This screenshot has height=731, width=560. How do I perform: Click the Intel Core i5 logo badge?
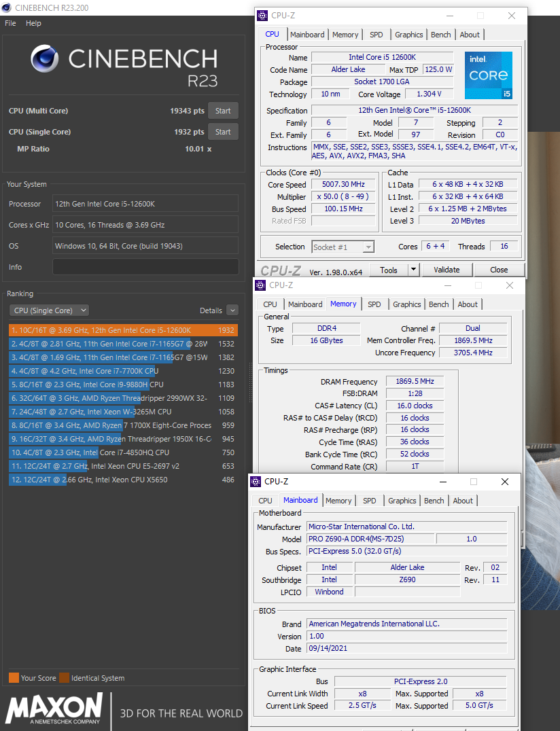coord(488,75)
